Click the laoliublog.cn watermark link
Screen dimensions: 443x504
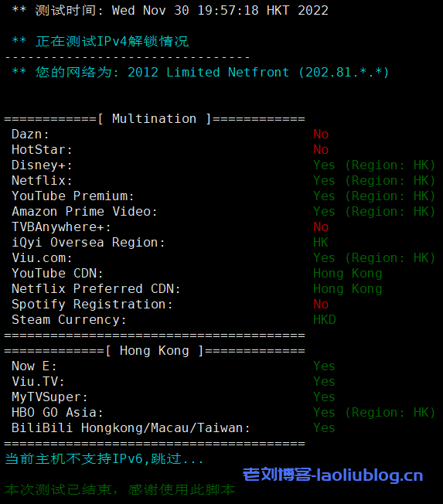(332, 475)
